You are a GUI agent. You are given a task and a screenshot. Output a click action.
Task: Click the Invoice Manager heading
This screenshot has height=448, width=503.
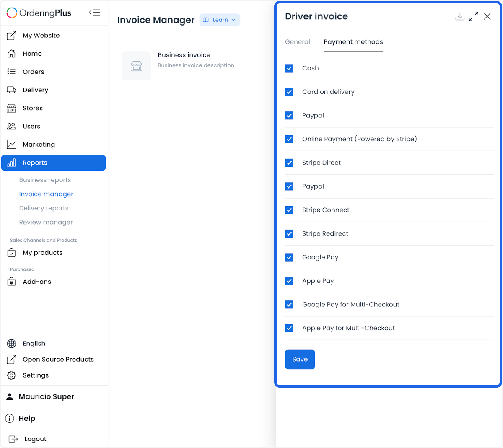point(156,20)
